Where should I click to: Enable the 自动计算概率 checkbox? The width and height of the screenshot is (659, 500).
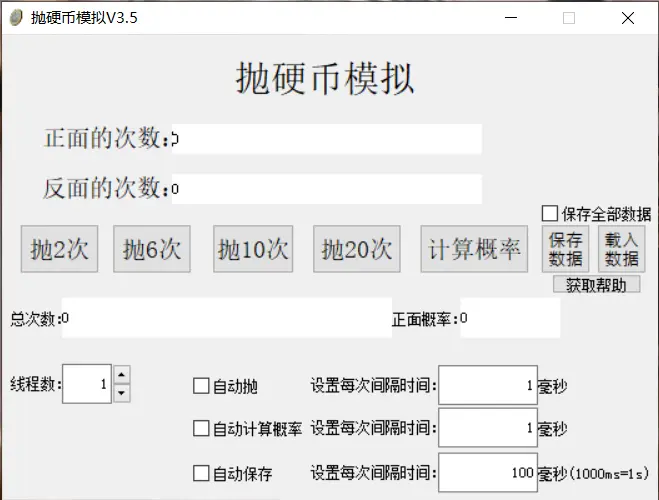click(201, 429)
